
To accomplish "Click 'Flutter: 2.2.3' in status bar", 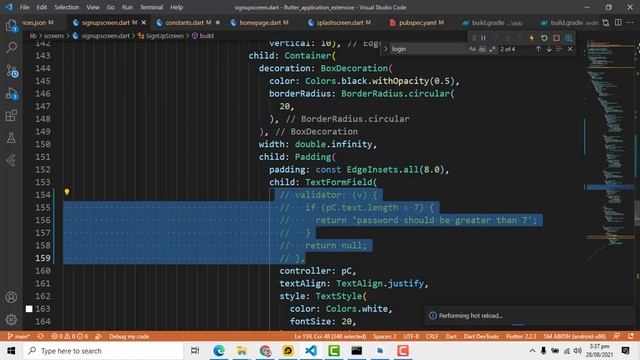I will tap(521, 336).
